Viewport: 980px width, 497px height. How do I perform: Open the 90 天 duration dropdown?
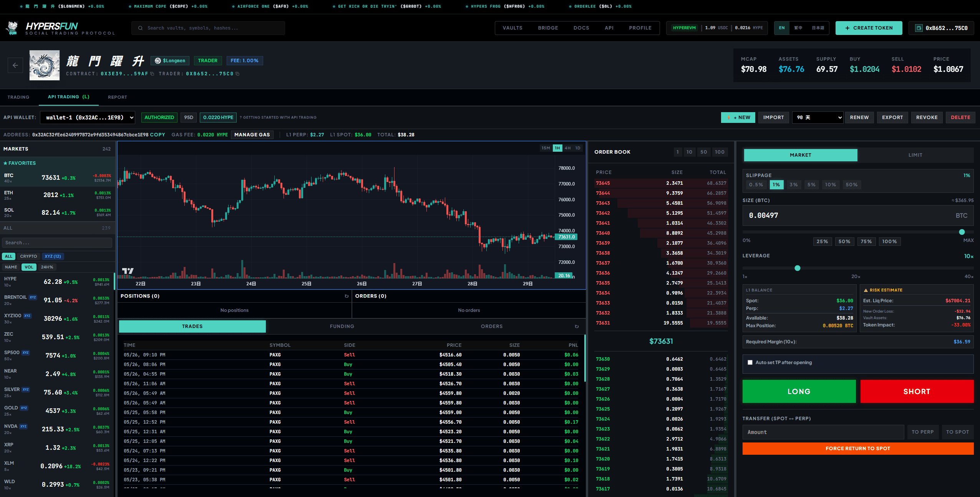tap(817, 118)
